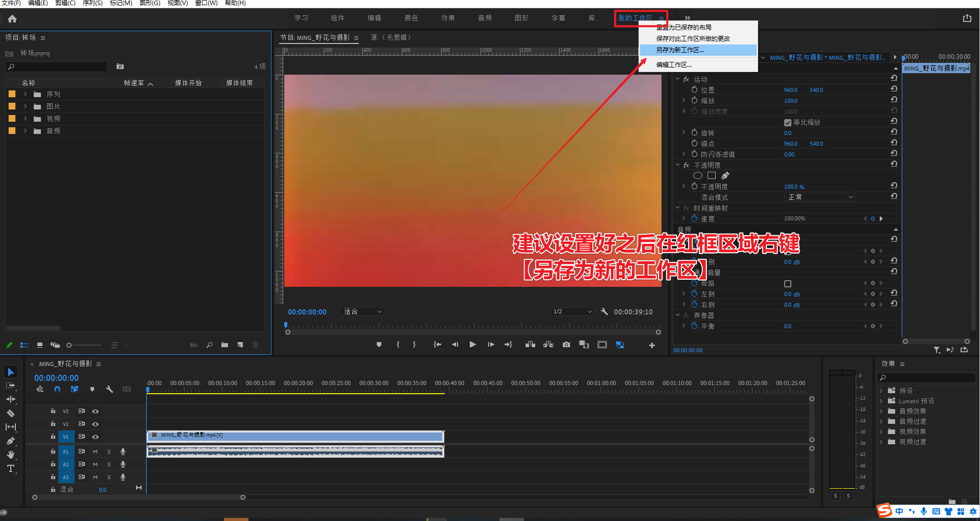
Task: Toggle the bypass checkbox in audio effects
Action: coord(788,284)
